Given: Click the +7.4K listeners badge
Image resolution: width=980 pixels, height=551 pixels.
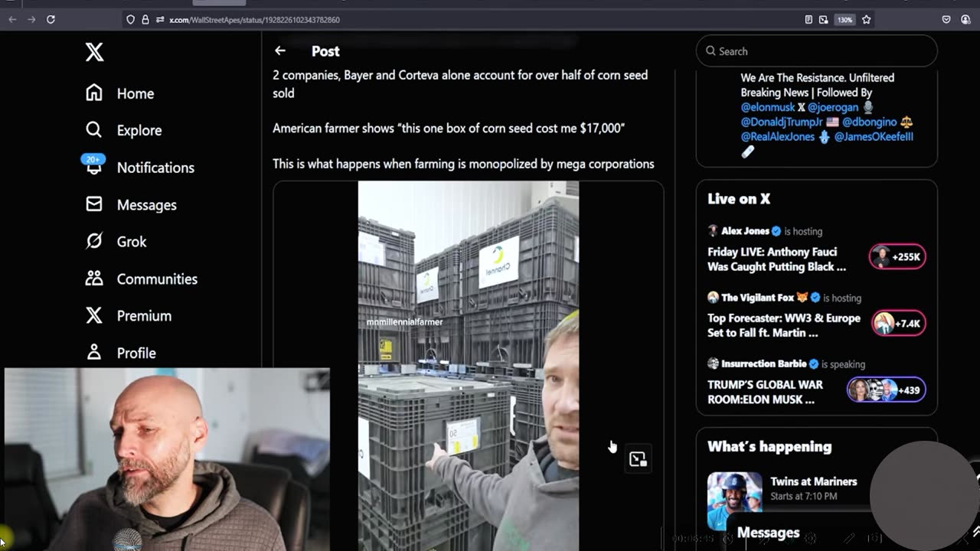Looking at the screenshot, I should pyautogui.click(x=898, y=323).
